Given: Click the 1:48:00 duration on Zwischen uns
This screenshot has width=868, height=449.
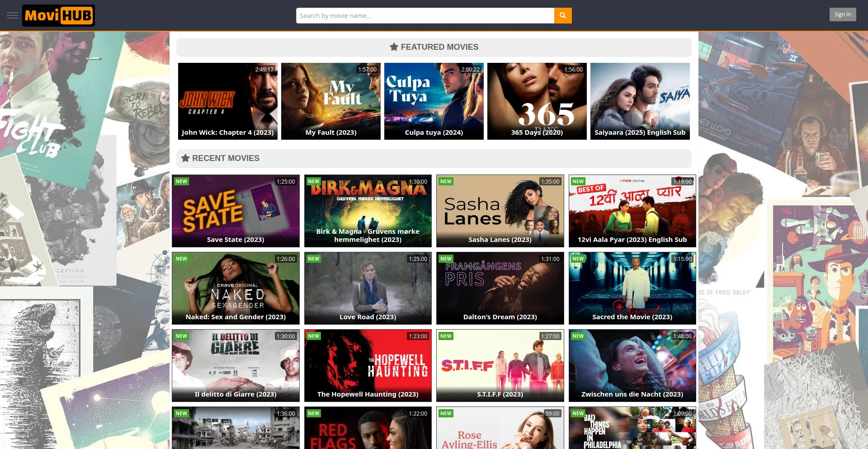Looking at the screenshot, I should [683, 336].
